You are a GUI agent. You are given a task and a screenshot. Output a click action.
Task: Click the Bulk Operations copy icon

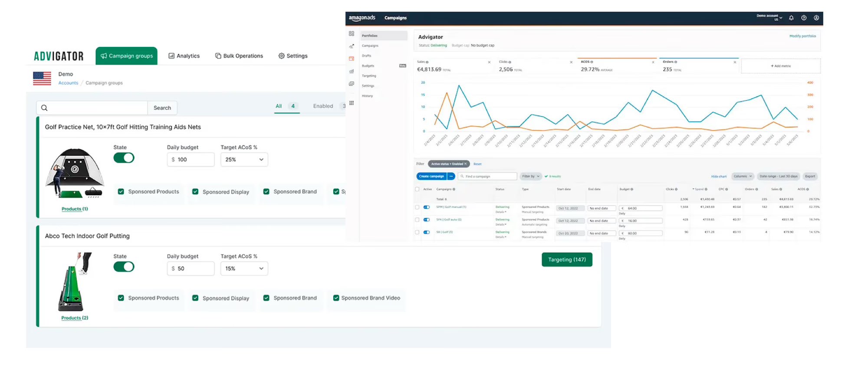218,56
